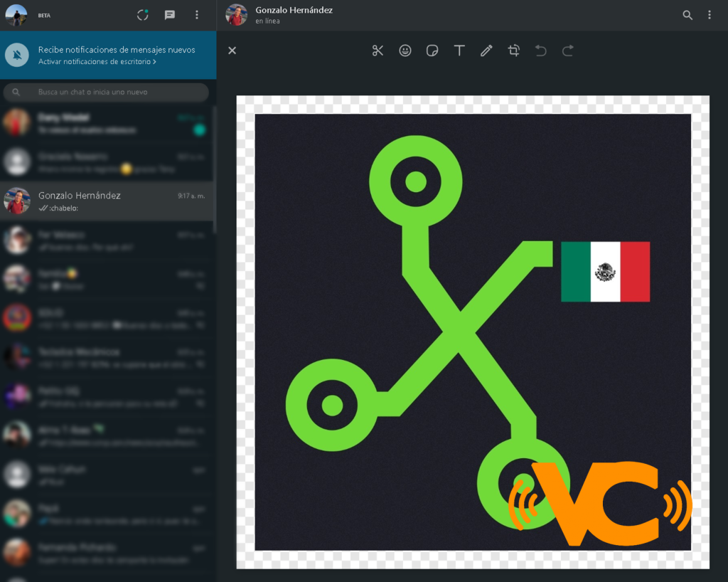
Task: Open the emoji picker in editor
Action: [x=405, y=51]
